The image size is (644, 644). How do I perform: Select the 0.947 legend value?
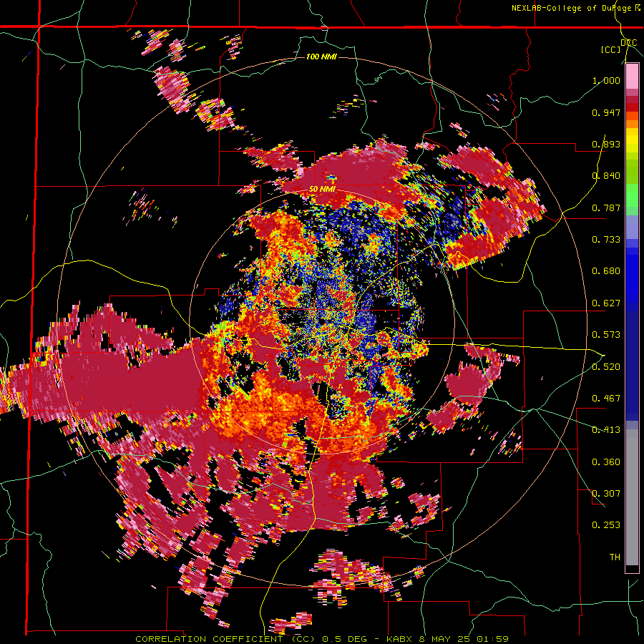tap(606, 112)
